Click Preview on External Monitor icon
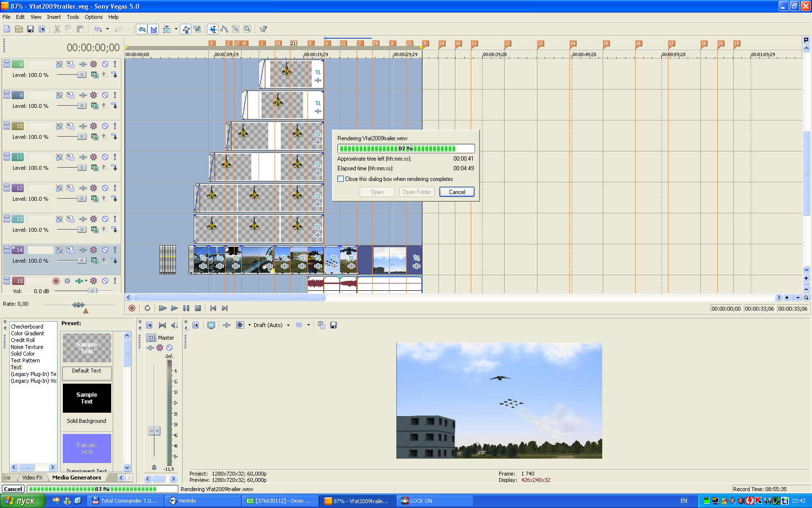The width and height of the screenshot is (812, 508). [211, 326]
